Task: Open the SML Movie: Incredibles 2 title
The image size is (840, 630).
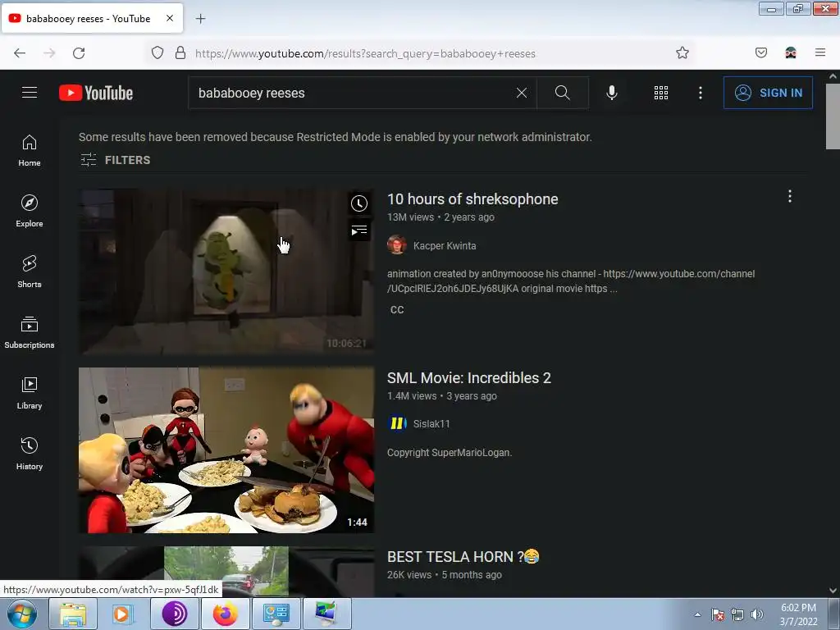Action: coord(468,377)
